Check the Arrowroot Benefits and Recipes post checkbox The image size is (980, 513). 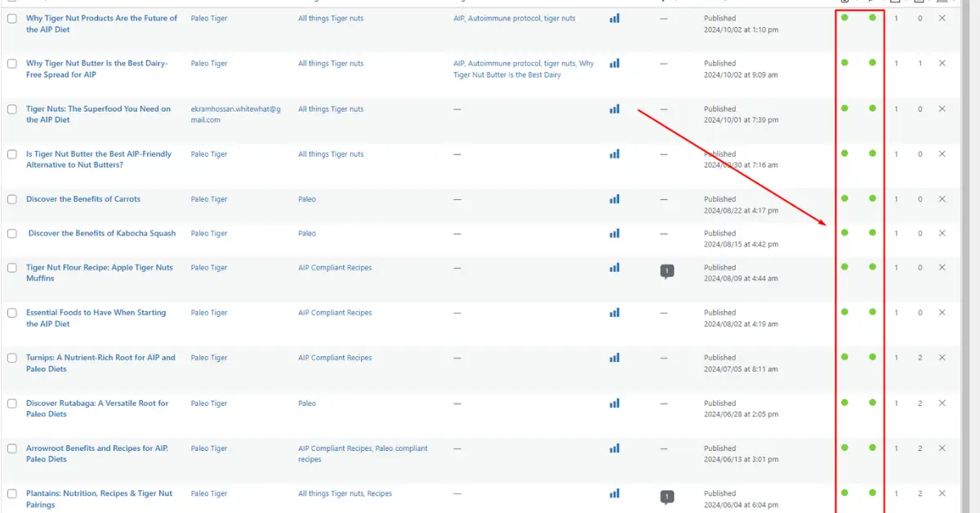pos(12,448)
